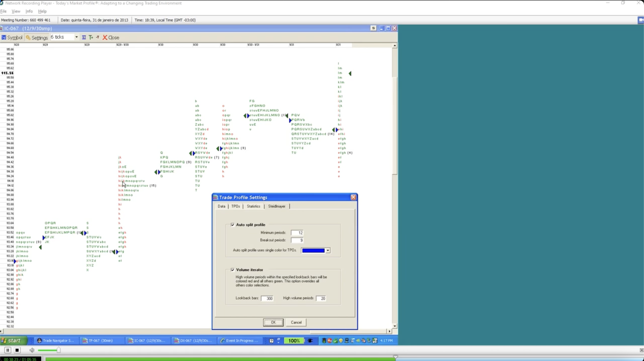Open the View menu
The height and width of the screenshot is (361, 644).
[x=16, y=11]
